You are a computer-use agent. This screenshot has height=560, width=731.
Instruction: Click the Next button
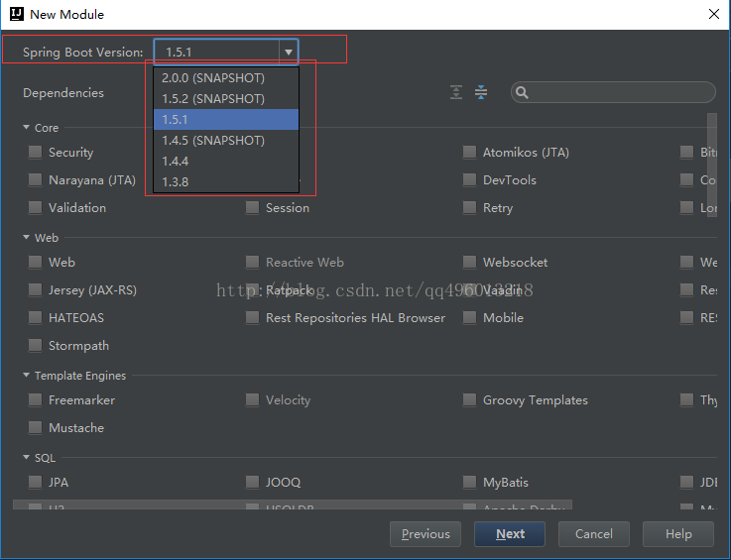pyautogui.click(x=510, y=534)
